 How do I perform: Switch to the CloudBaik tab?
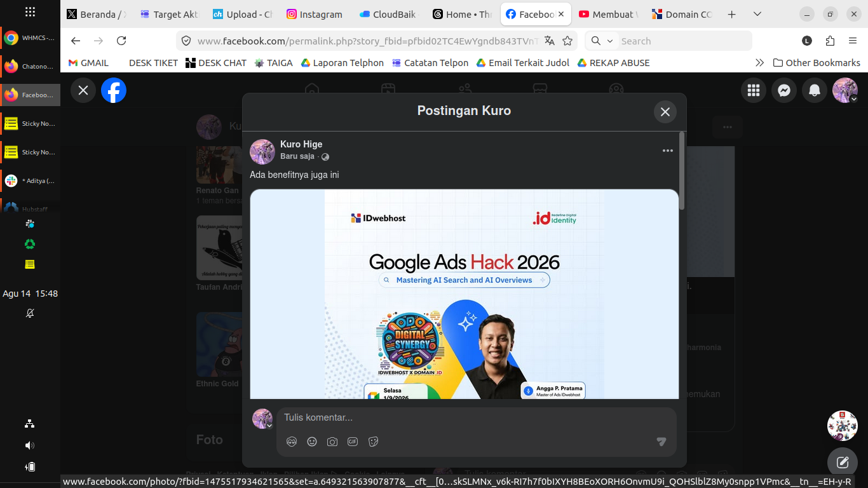pos(389,14)
